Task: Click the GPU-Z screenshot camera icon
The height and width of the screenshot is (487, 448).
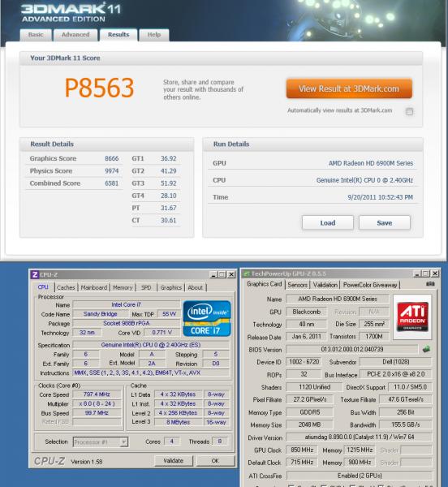Action: (x=430, y=283)
